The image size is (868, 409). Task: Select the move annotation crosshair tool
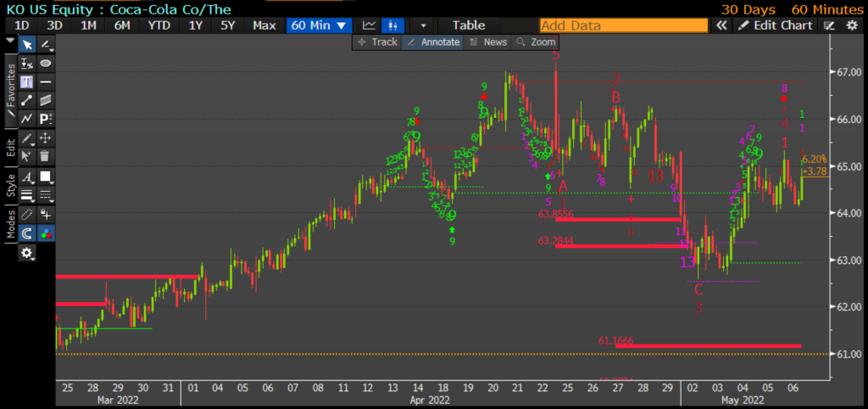(46, 138)
